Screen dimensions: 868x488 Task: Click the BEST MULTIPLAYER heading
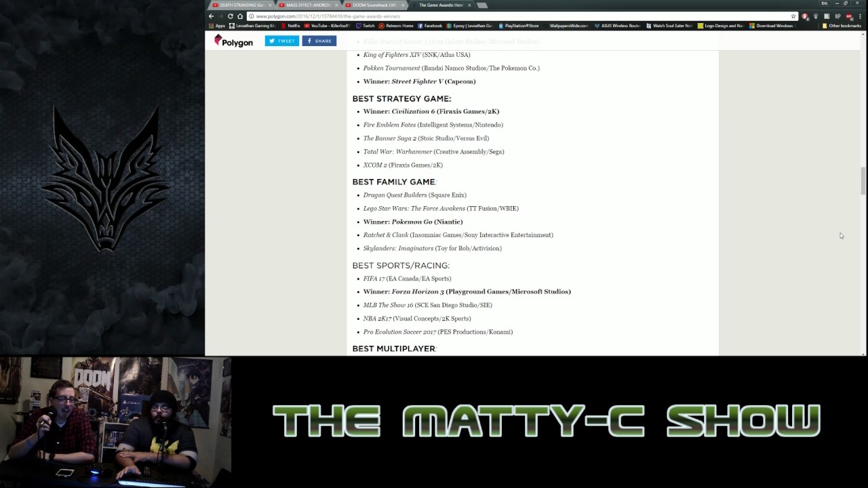pos(394,348)
